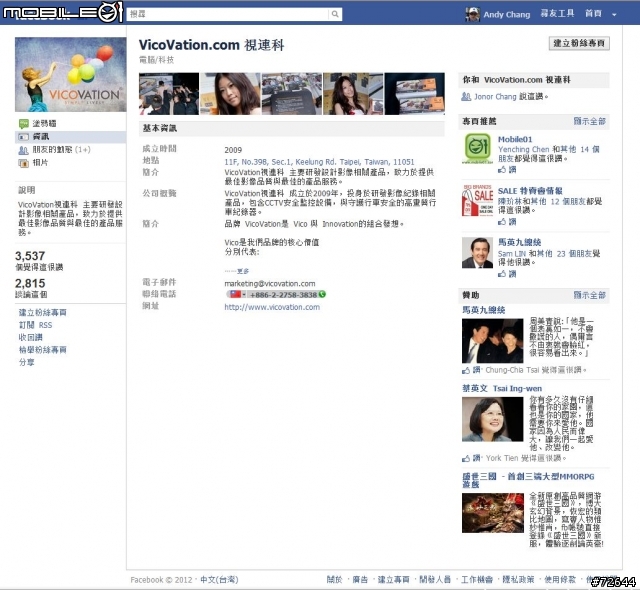Open first photo thumbnail in photo strip

coord(169,94)
